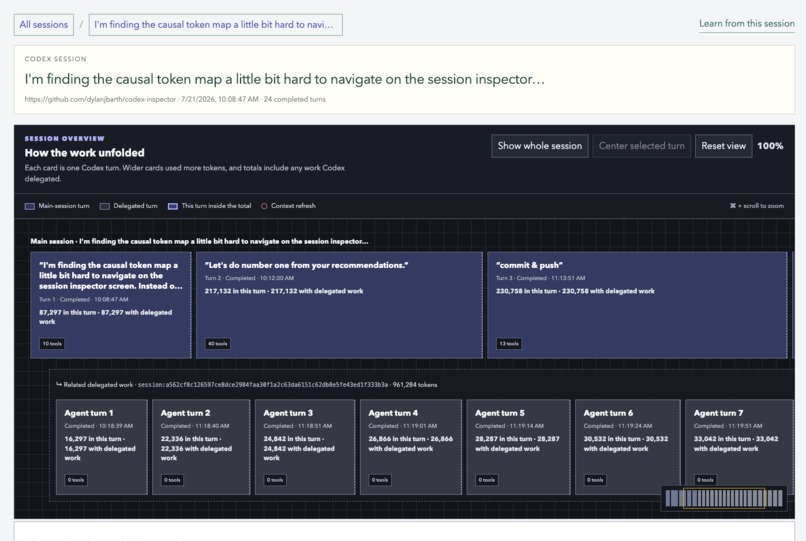Select the Agent turn 3 card
The image size is (806, 541).
[305, 447]
